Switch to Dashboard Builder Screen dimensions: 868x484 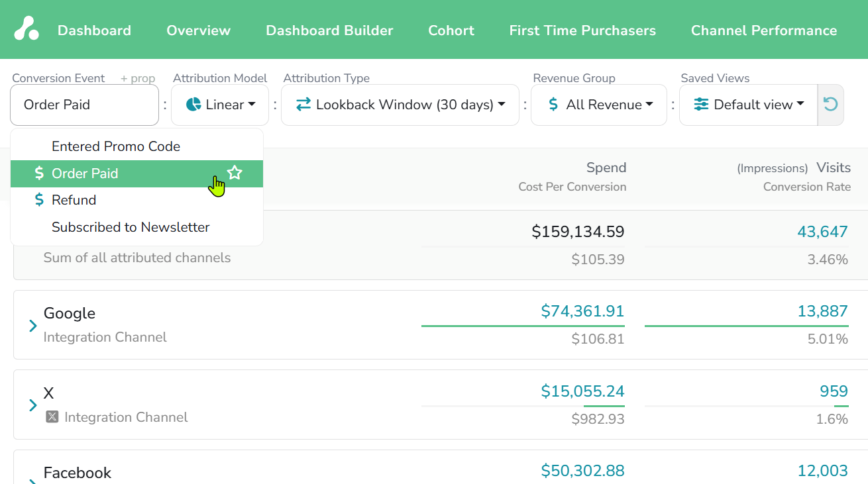pos(329,30)
